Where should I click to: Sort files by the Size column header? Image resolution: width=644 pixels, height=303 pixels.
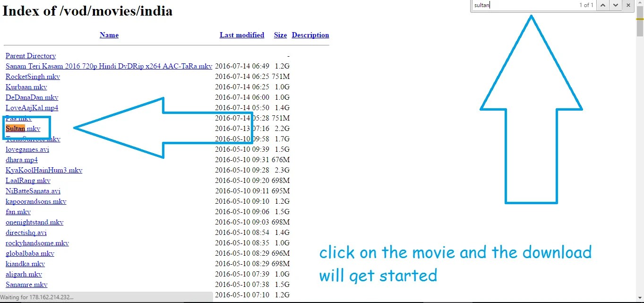tap(280, 35)
